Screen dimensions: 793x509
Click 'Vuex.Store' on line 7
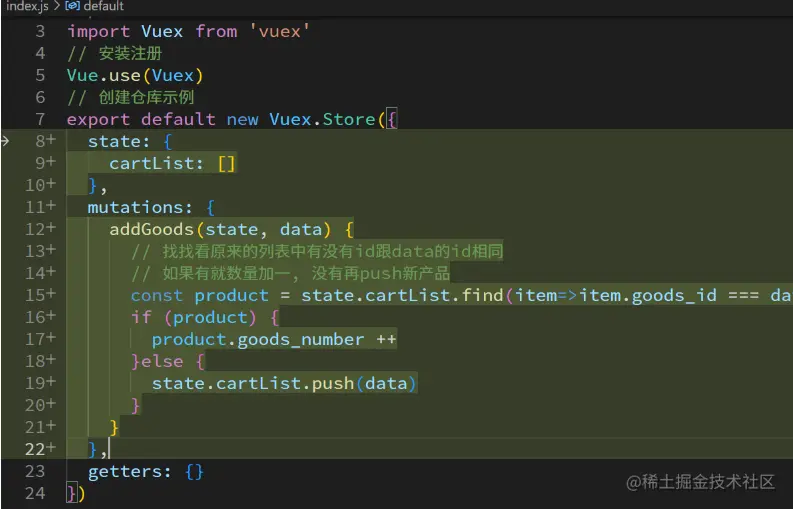tap(322, 119)
